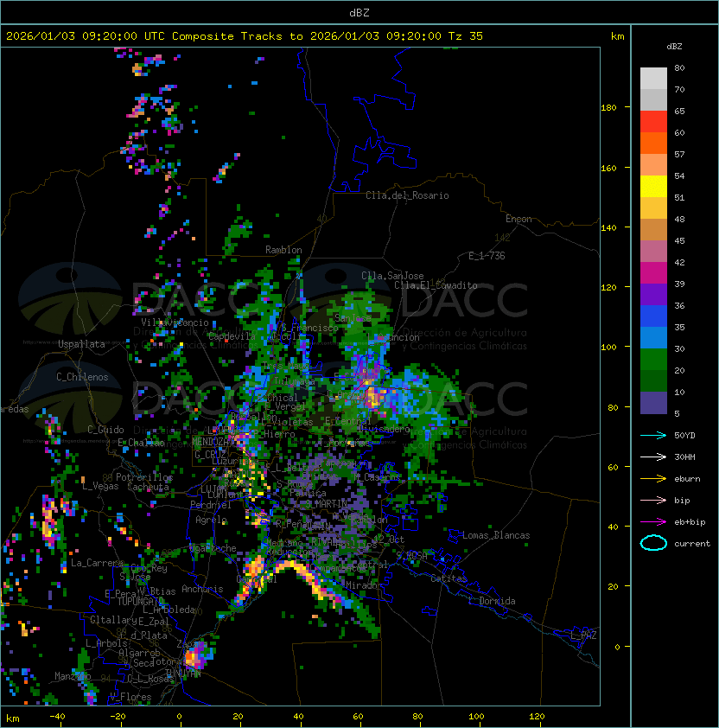The height and width of the screenshot is (728, 719).
Task: Click the 'current' legend label
Action: 692,543
